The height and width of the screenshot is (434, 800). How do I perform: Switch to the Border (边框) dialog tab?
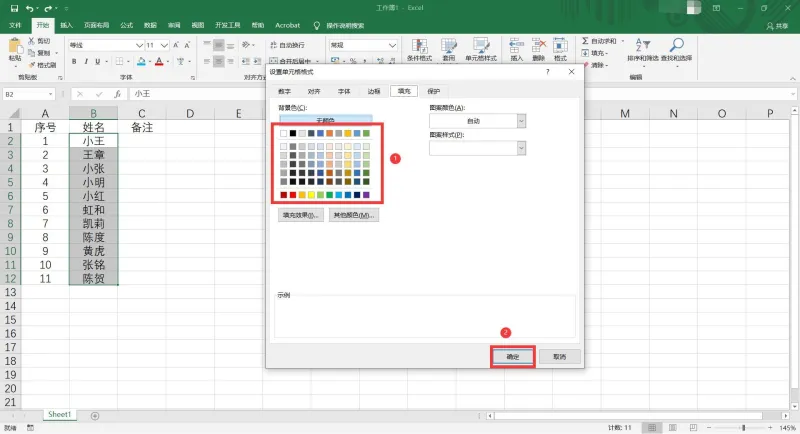point(374,91)
